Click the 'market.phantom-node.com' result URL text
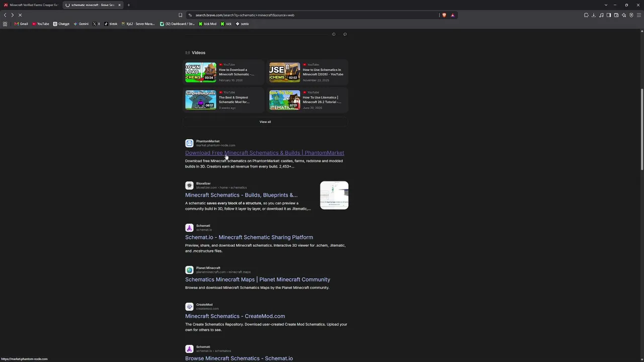The width and height of the screenshot is (644, 362). (215, 145)
